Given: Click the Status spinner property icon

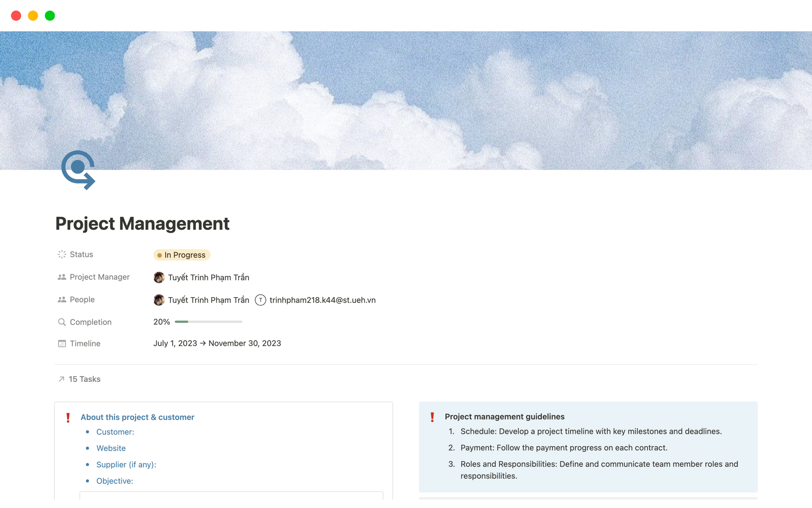Looking at the screenshot, I should click(x=62, y=254).
